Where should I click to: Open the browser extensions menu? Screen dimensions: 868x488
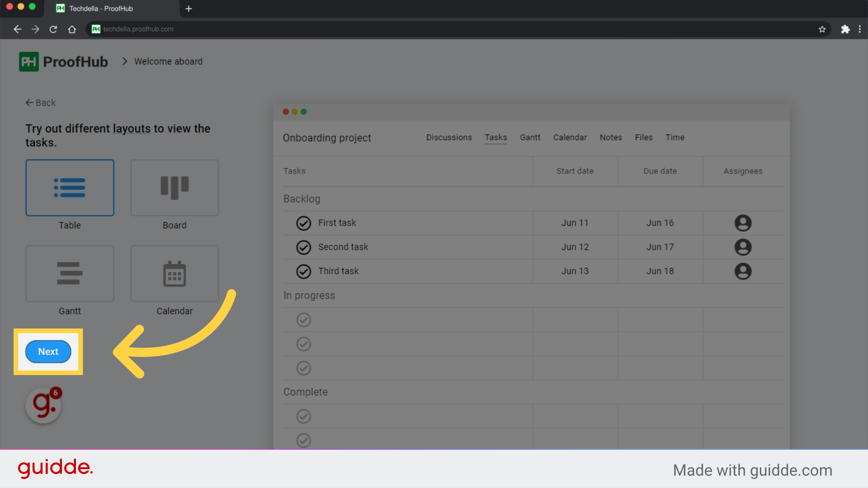(845, 29)
